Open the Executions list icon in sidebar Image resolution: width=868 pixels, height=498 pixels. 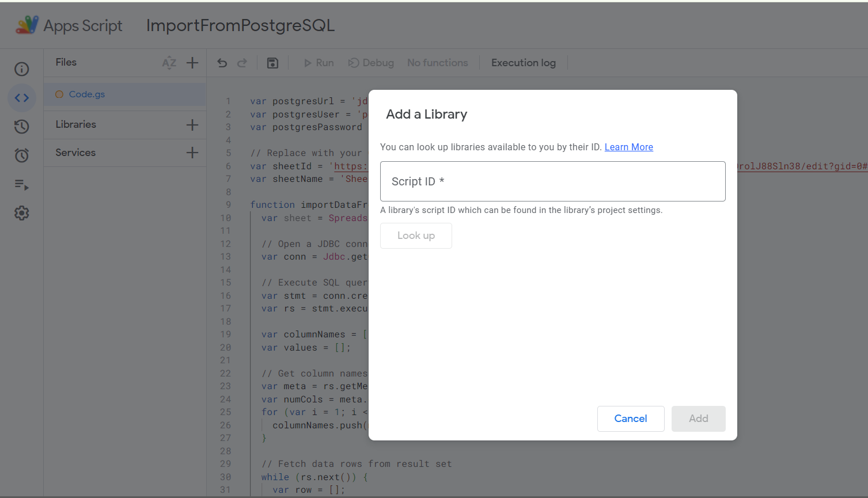[22, 185]
